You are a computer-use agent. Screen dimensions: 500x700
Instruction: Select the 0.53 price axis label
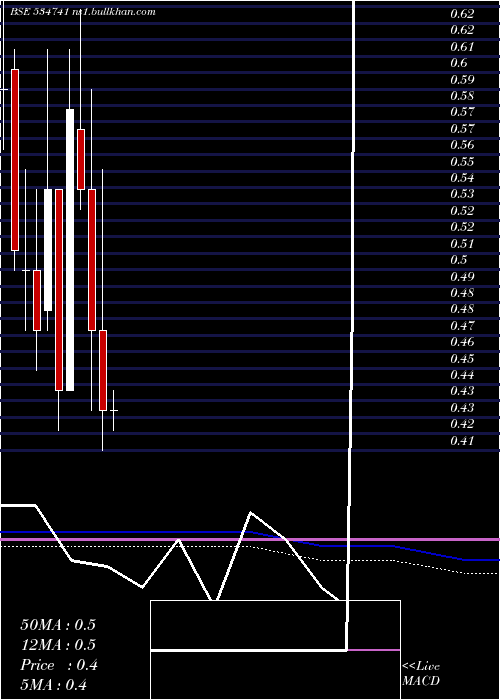coord(462,194)
